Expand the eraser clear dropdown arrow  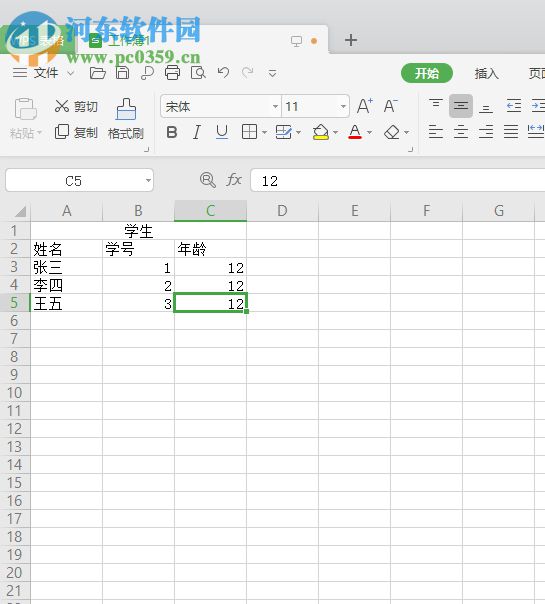pos(406,133)
